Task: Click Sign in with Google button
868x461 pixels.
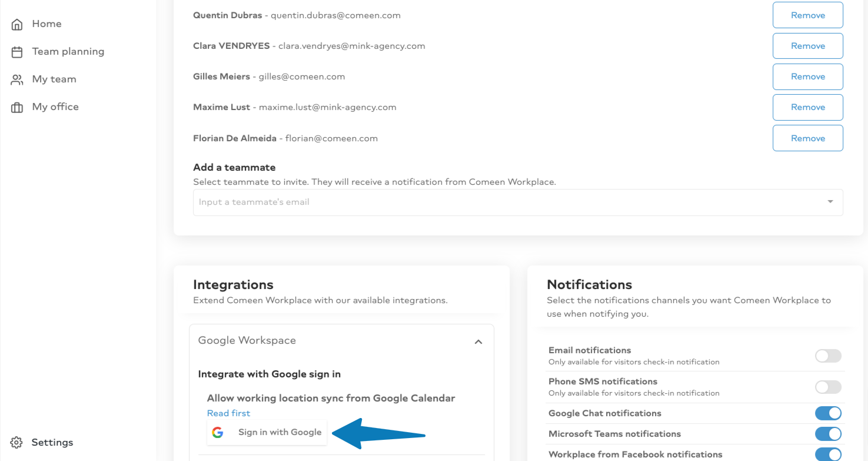Action: [x=267, y=432]
